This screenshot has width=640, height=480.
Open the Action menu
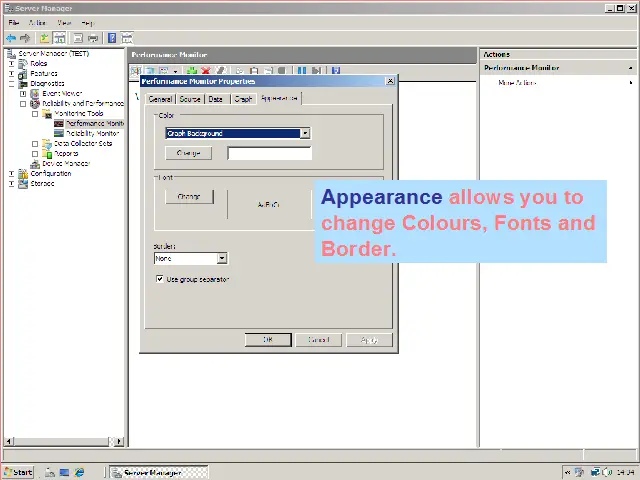pyautogui.click(x=37, y=22)
